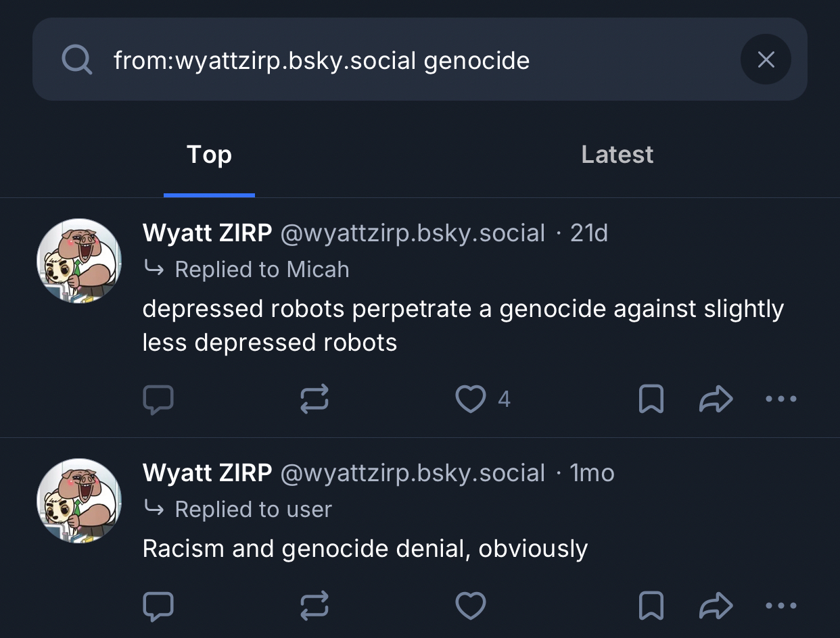
Task: Reply to the genocide denial post
Action: click(158, 606)
